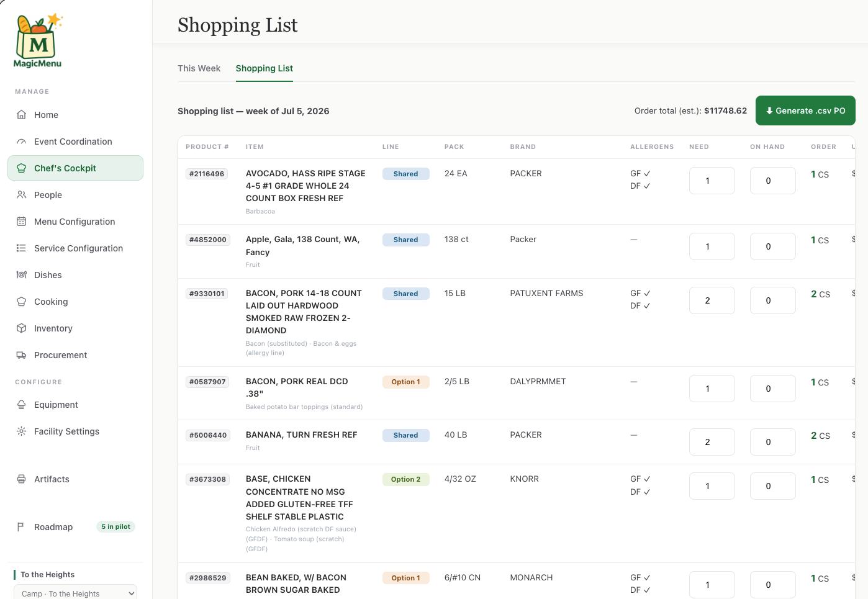This screenshot has width=868, height=599.
Task: Click the Inventory box icon
Action: pyautogui.click(x=21, y=328)
